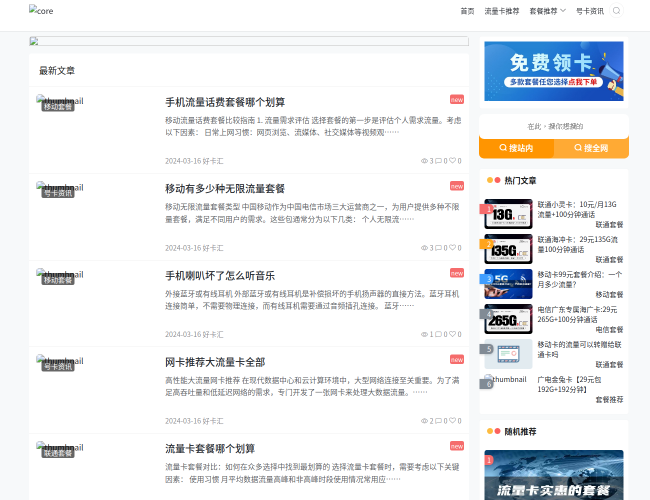This screenshot has height=500, width=650.
Task: Click heart like icon for 网卡推荐大流量卡全部
Action: 452,421
